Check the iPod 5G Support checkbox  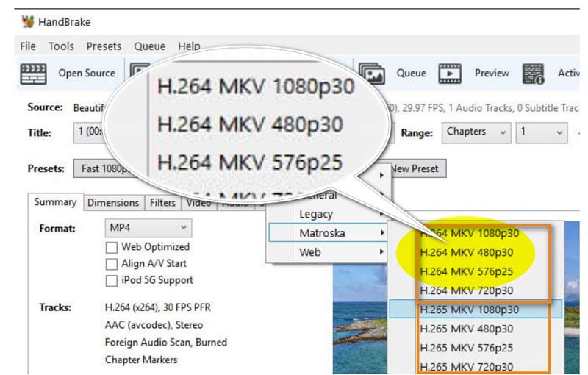[112, 281]
